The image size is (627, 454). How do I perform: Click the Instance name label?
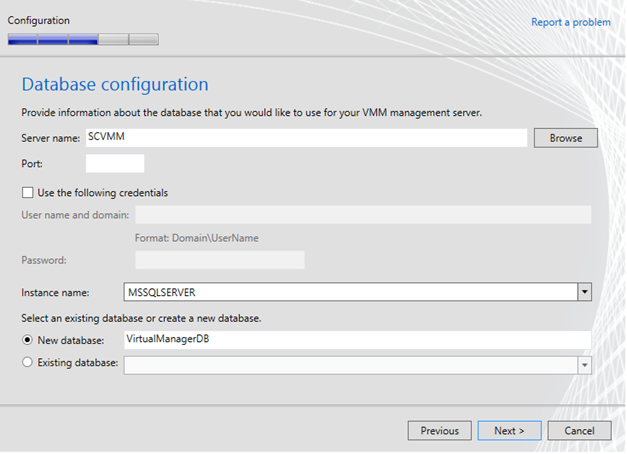(55, 293)
